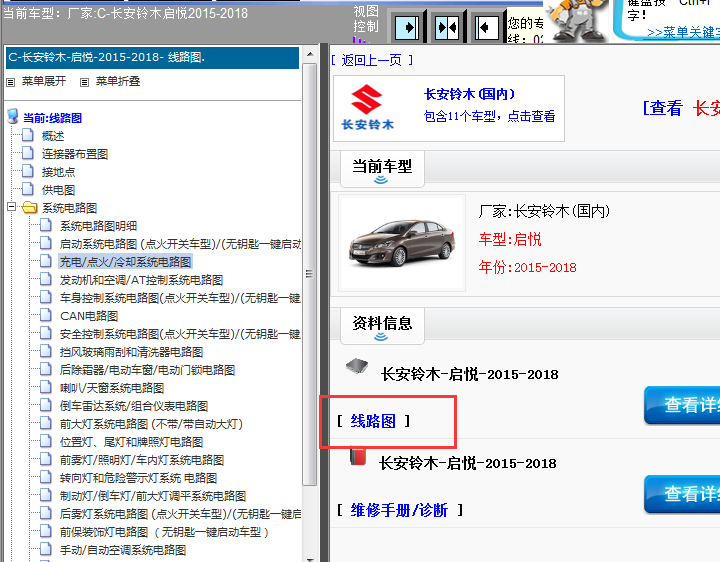Click the 启悦 car thumbnail image
Image resolution: width=720 pixels, height=562 pixels.
(x=402, y=243)
